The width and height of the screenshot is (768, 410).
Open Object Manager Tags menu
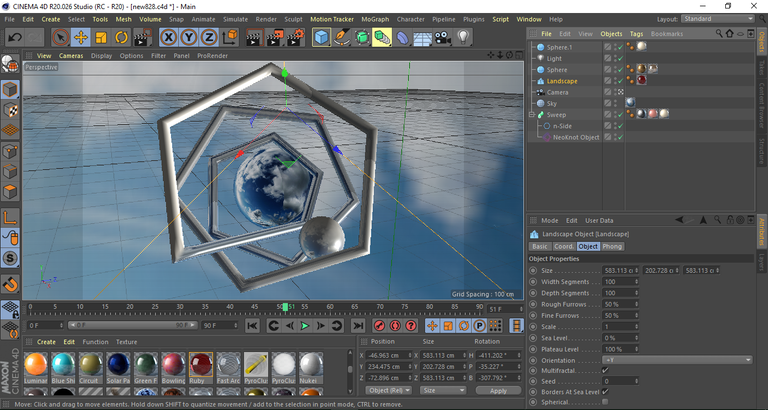point(636,34)
